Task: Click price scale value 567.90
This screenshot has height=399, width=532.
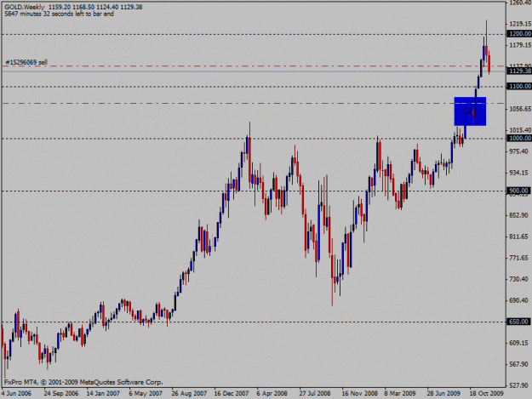Action: click(x=518, y=364)
